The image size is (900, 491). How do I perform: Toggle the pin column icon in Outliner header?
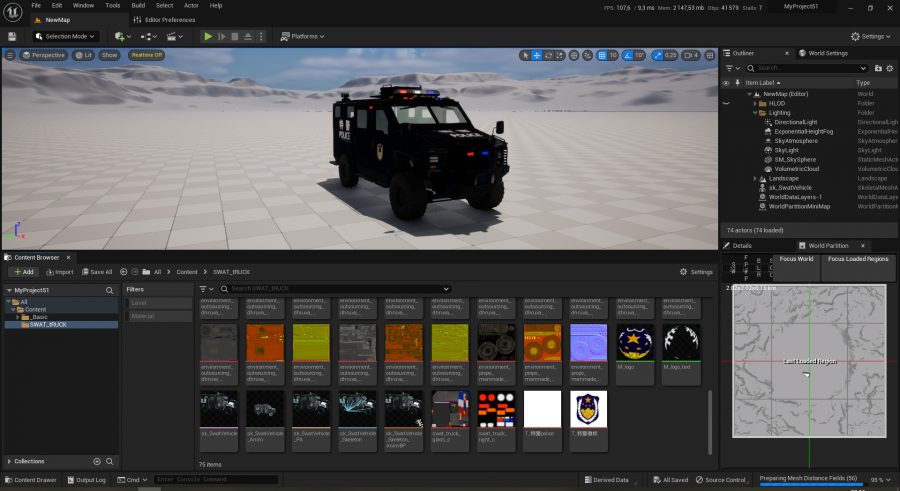coord(738,83)
